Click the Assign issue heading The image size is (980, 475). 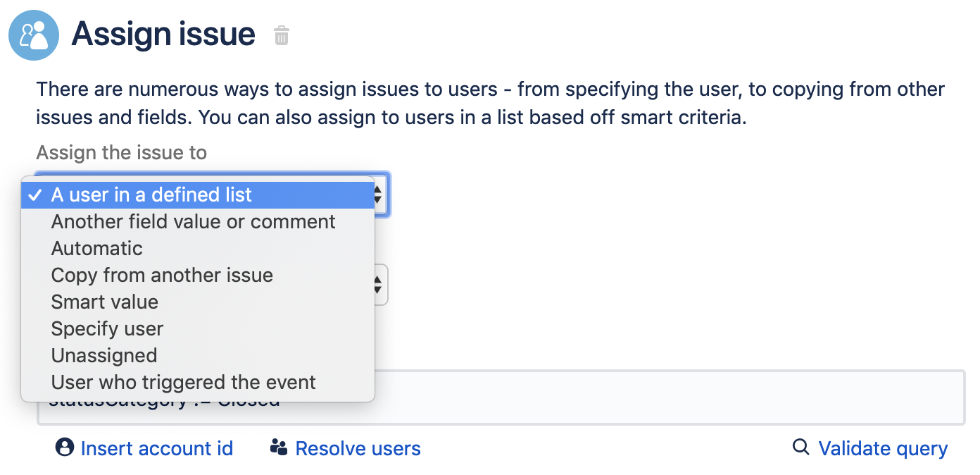(x=163, y=34)
